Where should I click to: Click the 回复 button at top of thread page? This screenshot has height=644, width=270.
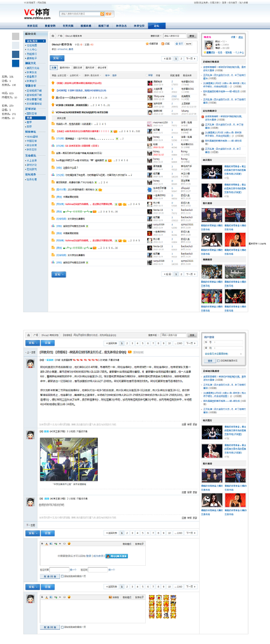(47, 343)
